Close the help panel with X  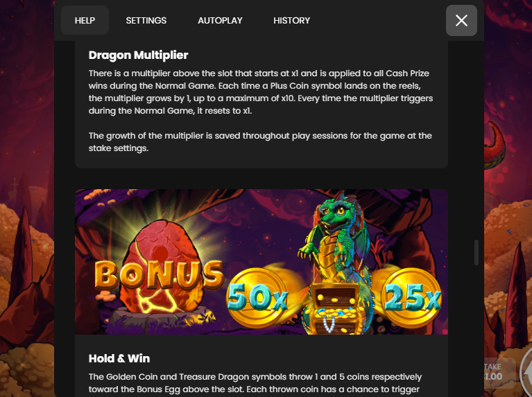click(461, 20)
